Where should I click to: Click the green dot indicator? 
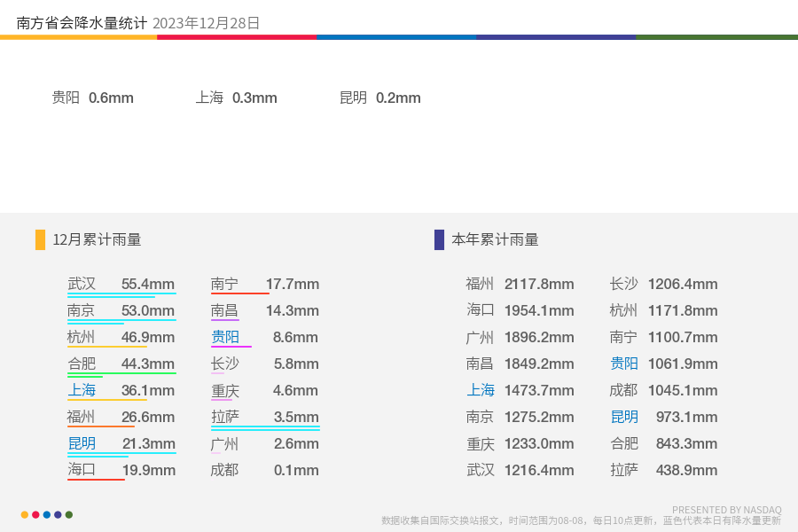69,514
